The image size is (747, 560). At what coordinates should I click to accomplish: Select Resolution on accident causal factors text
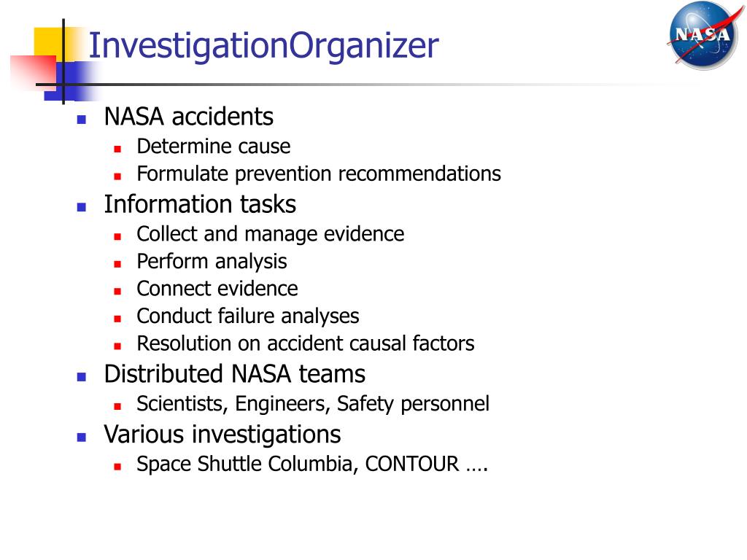(x=306, y=343)
